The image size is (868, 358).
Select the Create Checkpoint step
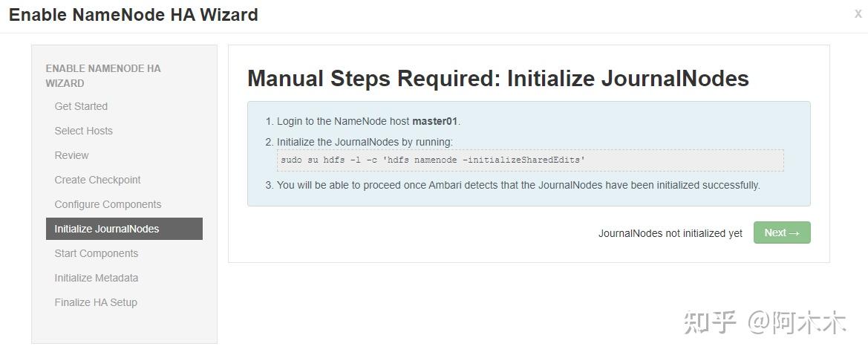point(97,180)
